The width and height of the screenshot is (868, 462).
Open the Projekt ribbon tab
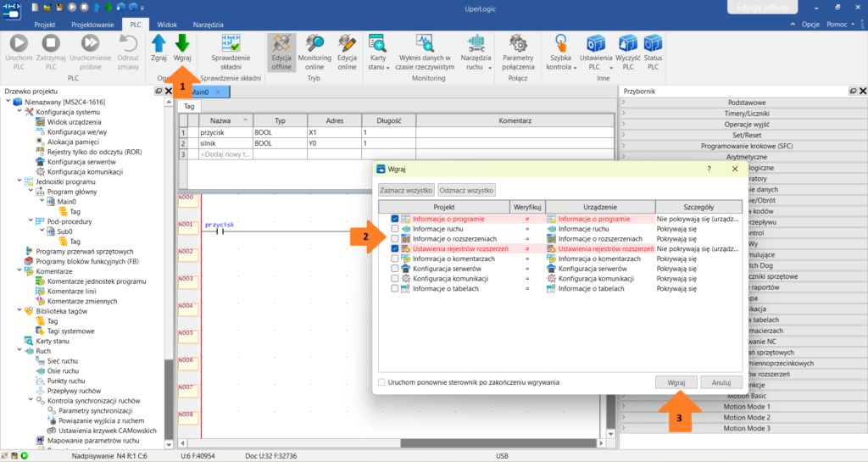(x=45, y=25)
